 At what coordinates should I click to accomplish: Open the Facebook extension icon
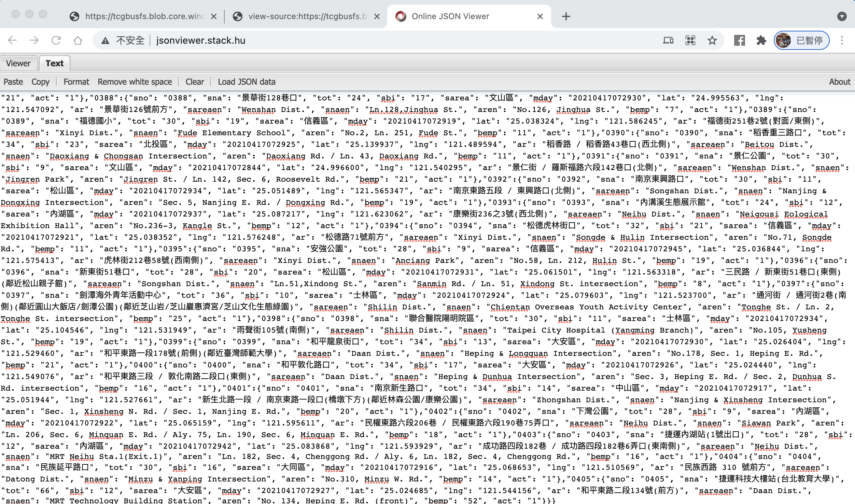(x=739, y=41)
